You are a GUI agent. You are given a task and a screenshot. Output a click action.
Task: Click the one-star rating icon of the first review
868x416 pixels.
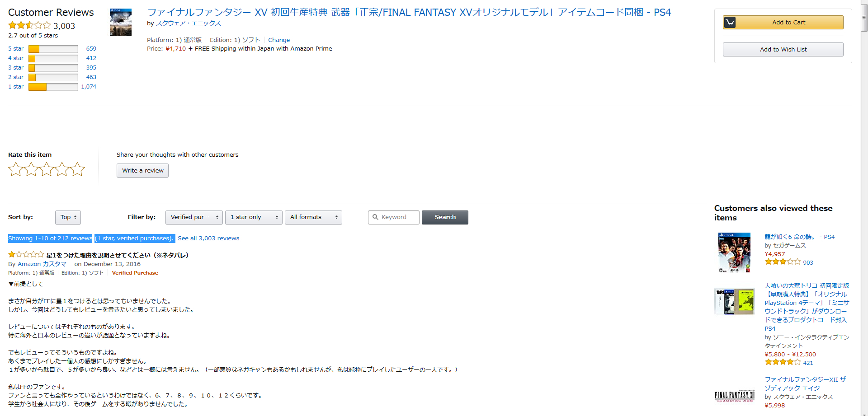(x=26, y=255)
